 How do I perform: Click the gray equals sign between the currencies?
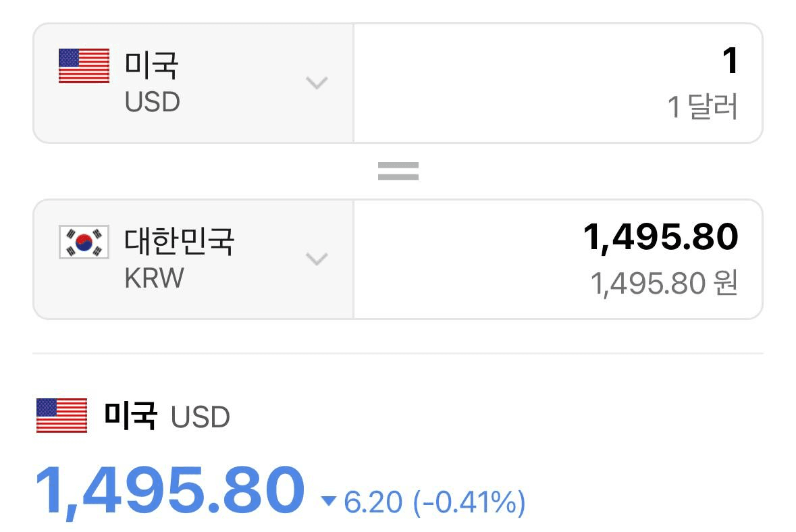(x=398, y=171)
